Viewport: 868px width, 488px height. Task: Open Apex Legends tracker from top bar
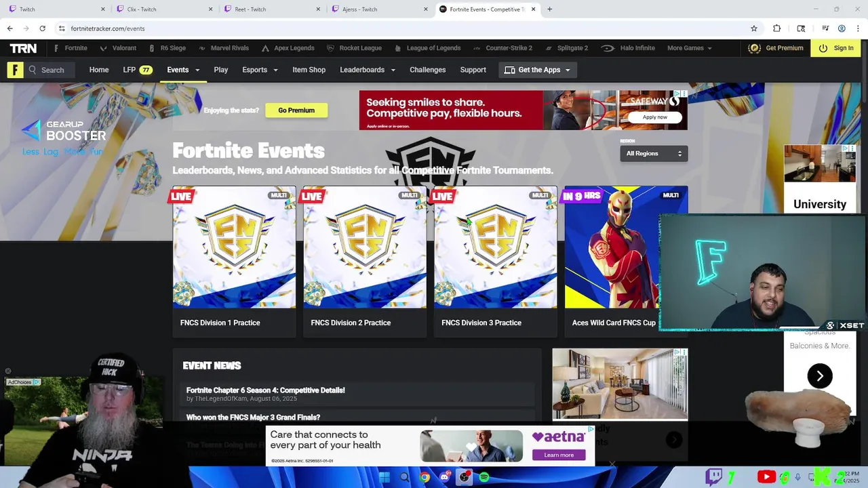(288, 48)
